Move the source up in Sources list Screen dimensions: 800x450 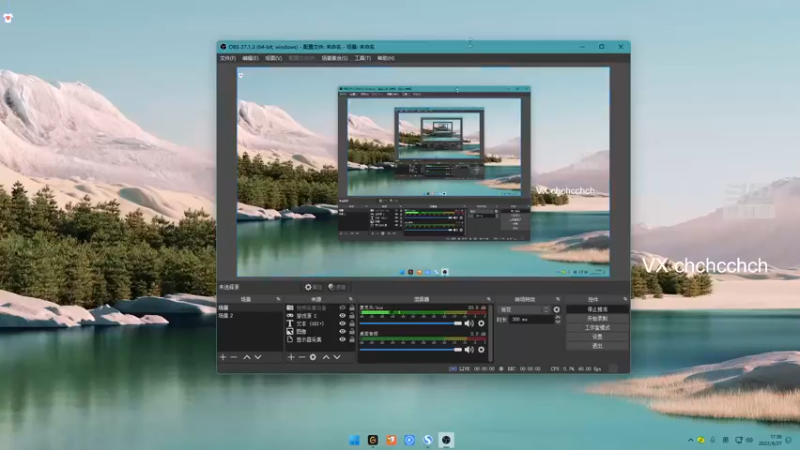(x=326, y=357)
